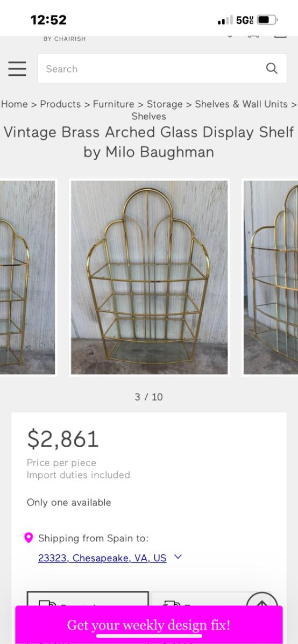298x644 pixels.
Task: Tap the center brass shelf photo
Action: (149, 277)
